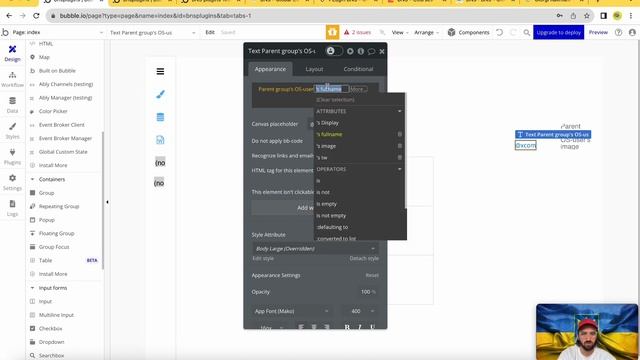Open the font weight 400 dropdown
Viewport: 640px width, 360px height.
362,311
